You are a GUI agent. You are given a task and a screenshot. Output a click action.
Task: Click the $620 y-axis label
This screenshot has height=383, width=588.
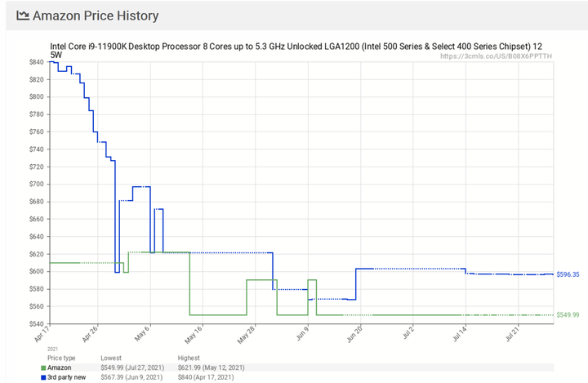(x=37, y=254)
